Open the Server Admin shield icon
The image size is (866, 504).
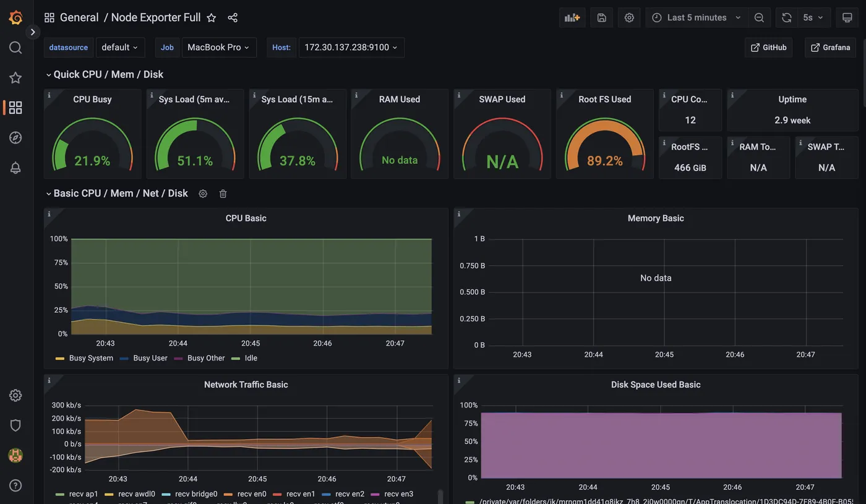15,425
